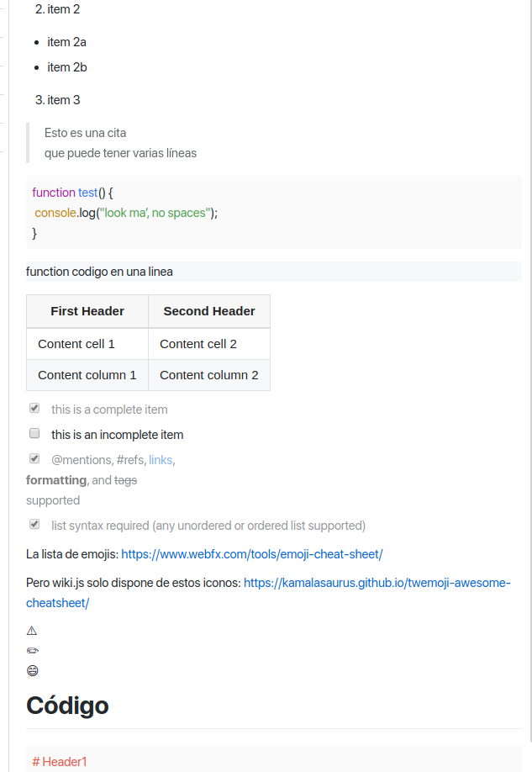Click the 'Second Header' table column header
The image size is (532, 772).
(x=209, y=311)
